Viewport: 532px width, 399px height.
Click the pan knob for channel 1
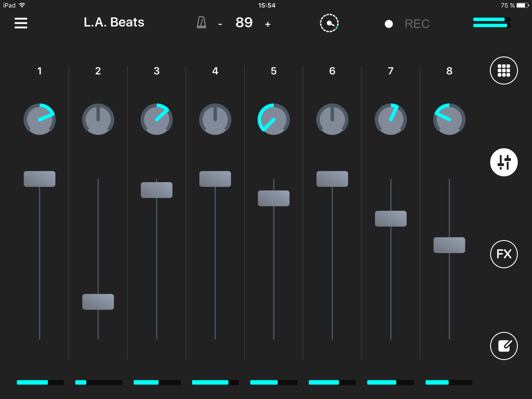point(39,119)
